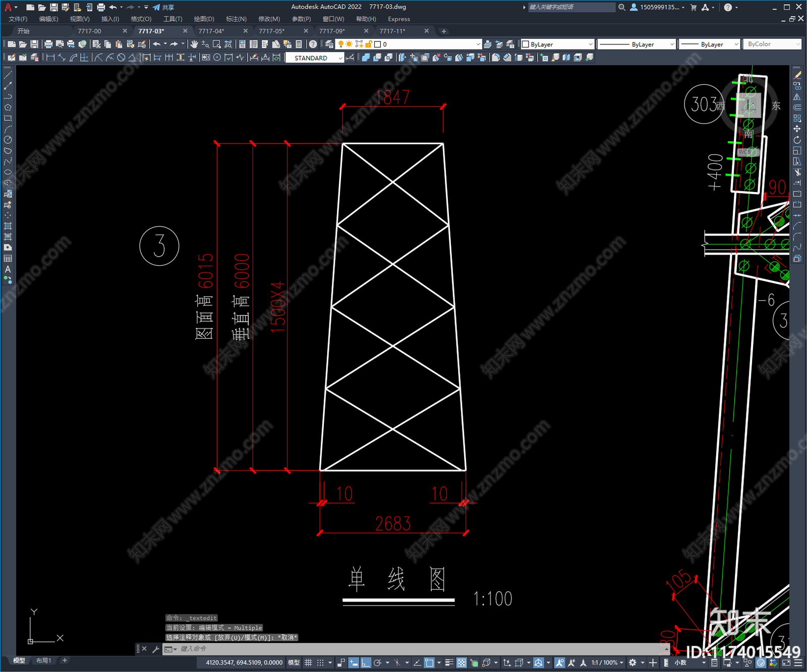Select the Diameter dimension tool
This screenshot has height=672, width=807.
coord(121,57)
